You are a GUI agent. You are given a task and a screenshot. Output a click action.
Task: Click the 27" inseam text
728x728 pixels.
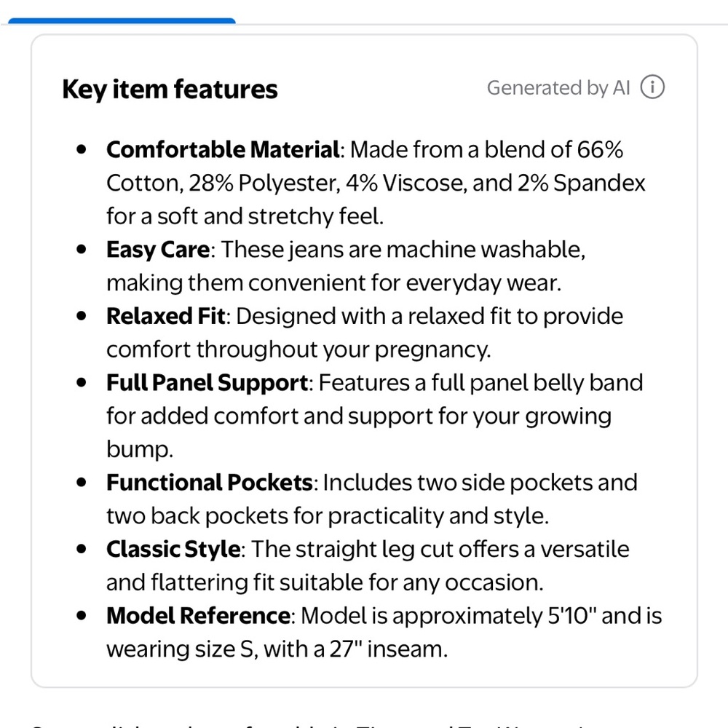coord(389,649)
